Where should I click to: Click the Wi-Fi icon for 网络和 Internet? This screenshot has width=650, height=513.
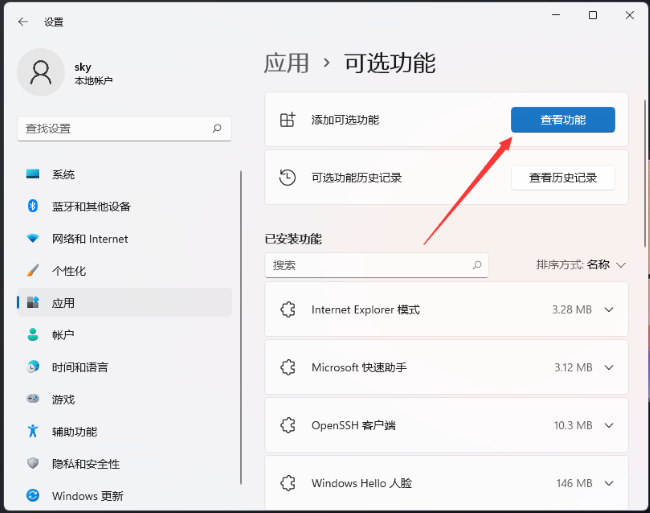coord(33,238)
